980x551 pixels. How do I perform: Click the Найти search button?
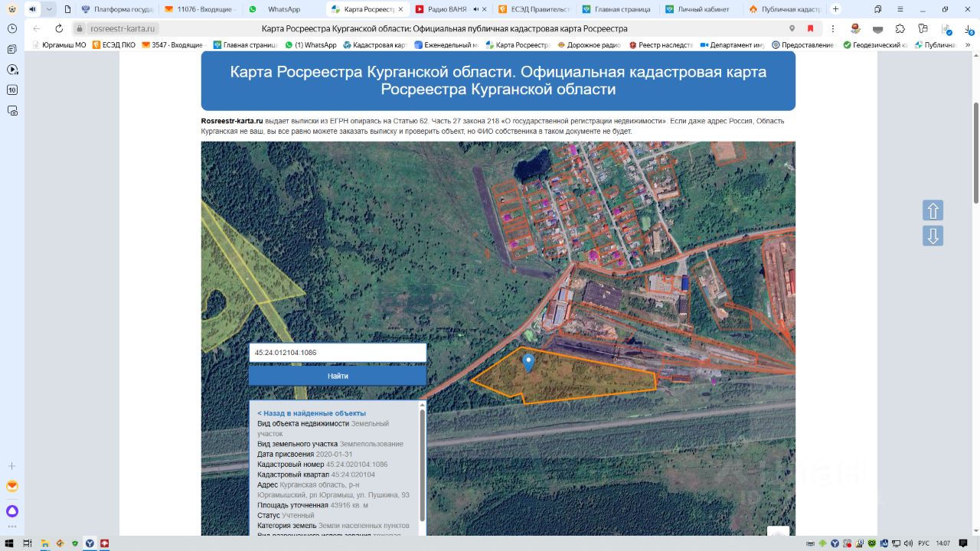(338, 376)
